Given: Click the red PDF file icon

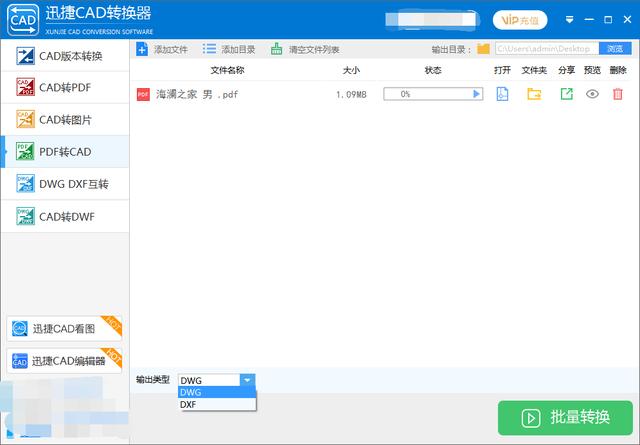Looking at the screenshot, I should point(143,94).
